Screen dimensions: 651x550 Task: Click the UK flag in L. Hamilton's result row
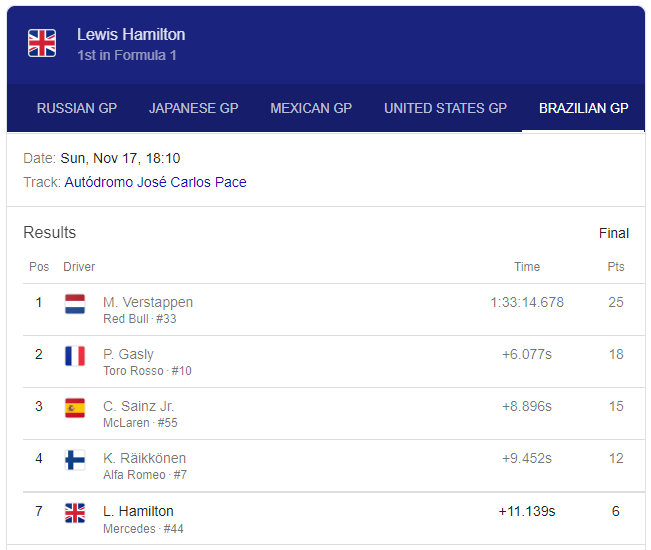point(75,512)
